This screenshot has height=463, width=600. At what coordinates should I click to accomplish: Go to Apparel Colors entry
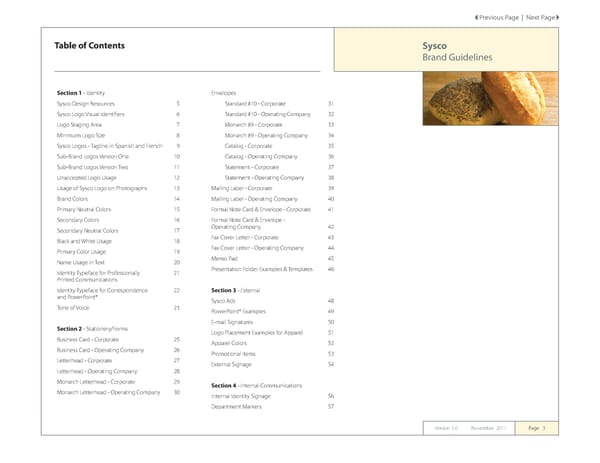pos(234,343)
